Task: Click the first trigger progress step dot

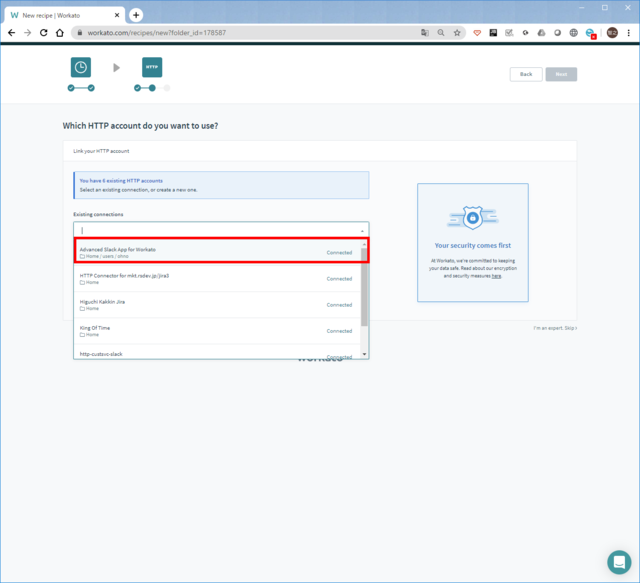Action: [x=71, y=88]
